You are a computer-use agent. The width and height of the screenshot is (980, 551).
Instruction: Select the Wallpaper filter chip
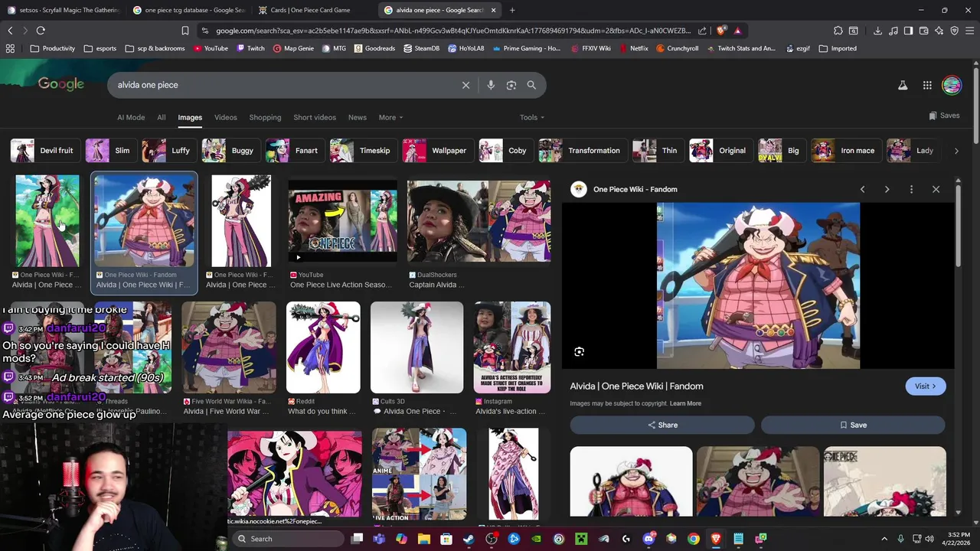coord(437,151)
